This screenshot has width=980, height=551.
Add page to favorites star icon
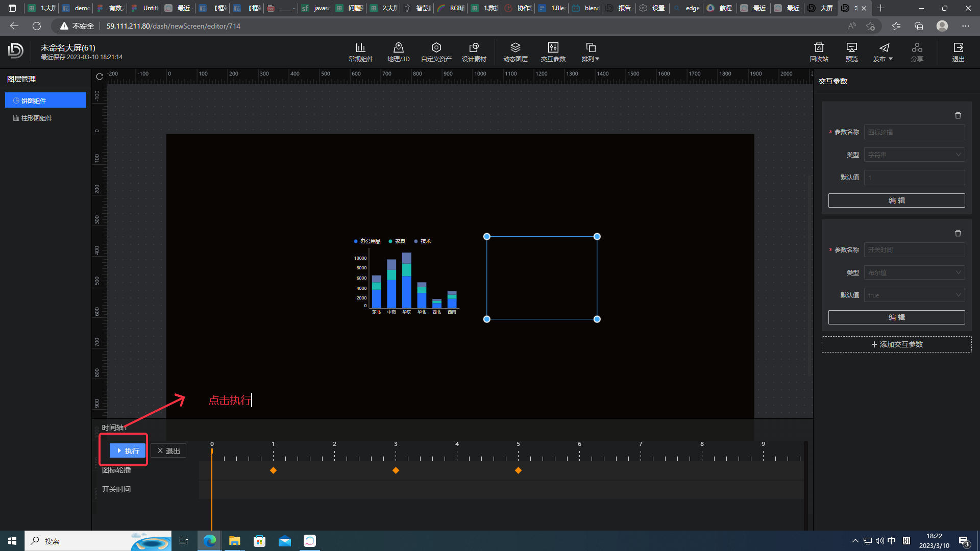click(870, 26)
